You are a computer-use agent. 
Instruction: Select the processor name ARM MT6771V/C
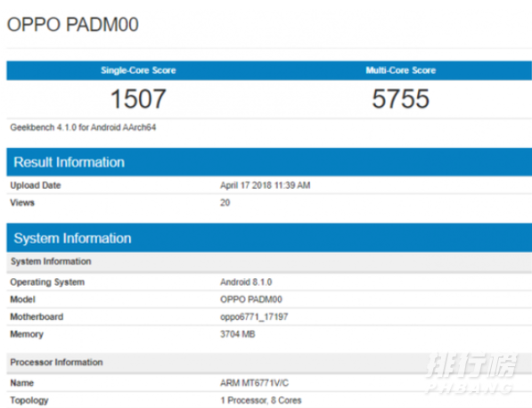(x=254, y=383)
